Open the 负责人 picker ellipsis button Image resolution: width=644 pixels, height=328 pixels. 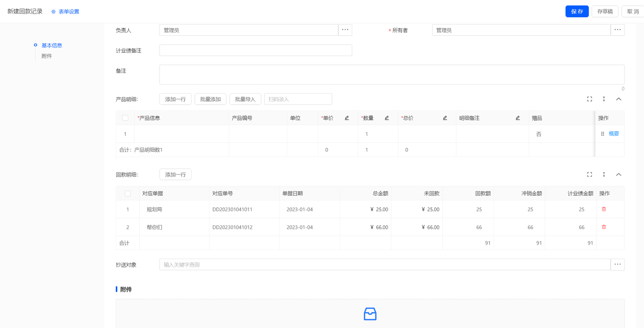click(x=345, y=30)
